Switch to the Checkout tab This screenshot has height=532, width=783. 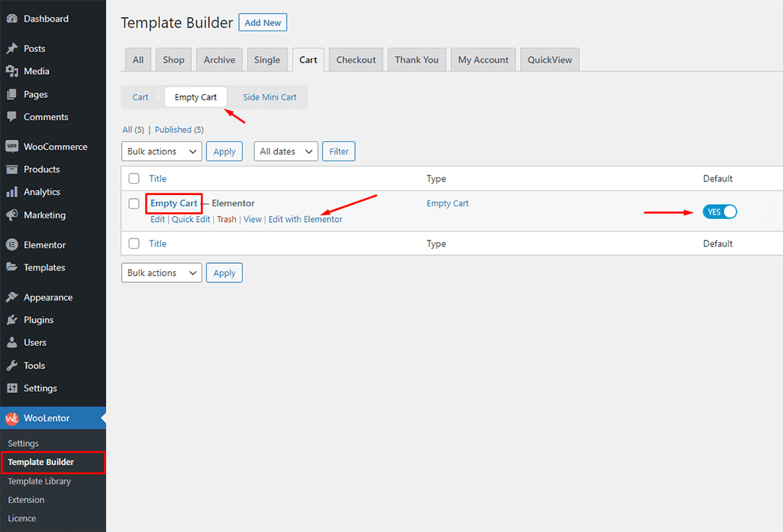point(356,59)
